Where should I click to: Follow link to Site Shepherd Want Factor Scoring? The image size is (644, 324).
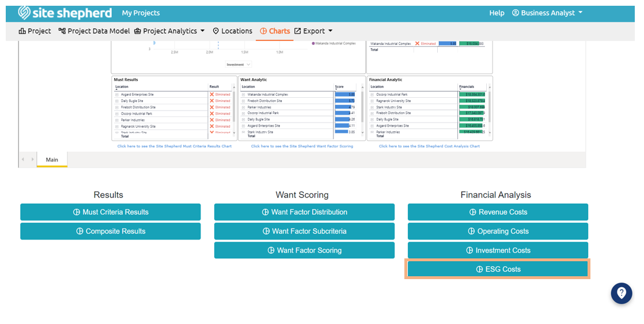302,146
